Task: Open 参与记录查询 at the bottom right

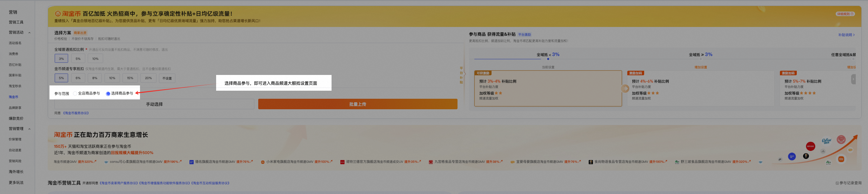Action: pyautogui.click(x=848, y=183)
